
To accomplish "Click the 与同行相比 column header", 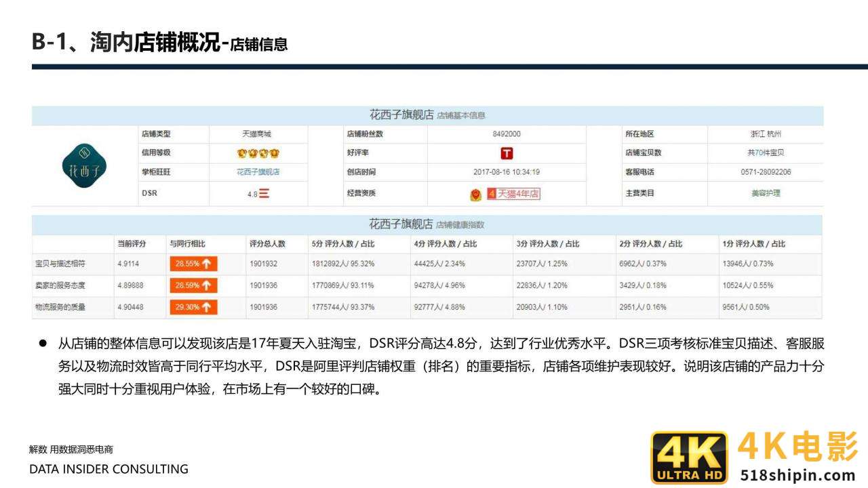I will tap(188, 244).
